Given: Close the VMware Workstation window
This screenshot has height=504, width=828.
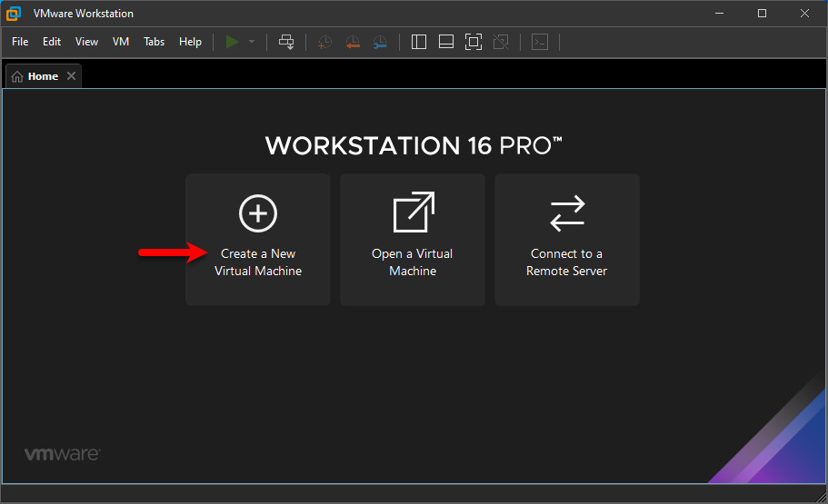Looking at the screenshot, I should [x=804, y=14].
